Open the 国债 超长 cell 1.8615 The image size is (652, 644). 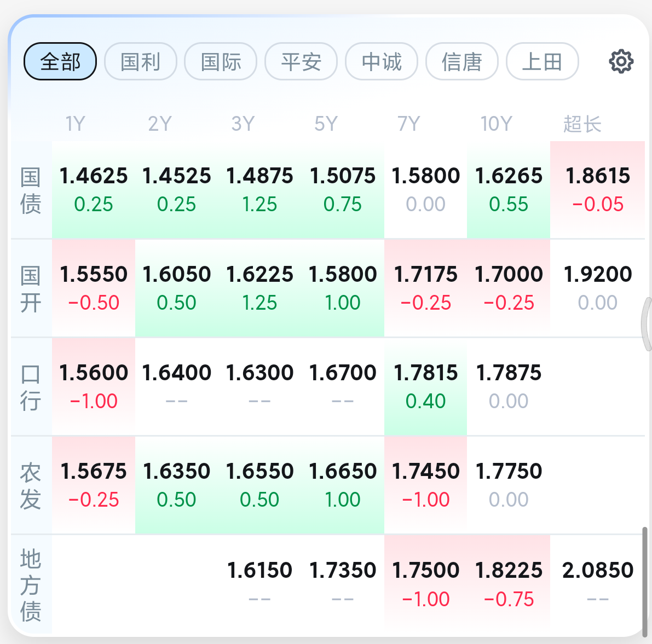click(597, 190)
